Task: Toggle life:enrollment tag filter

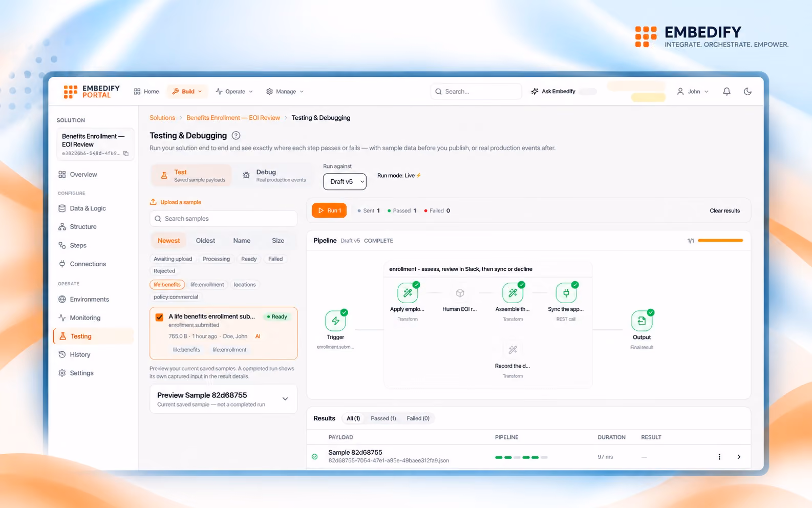Action: coord(207,285)
